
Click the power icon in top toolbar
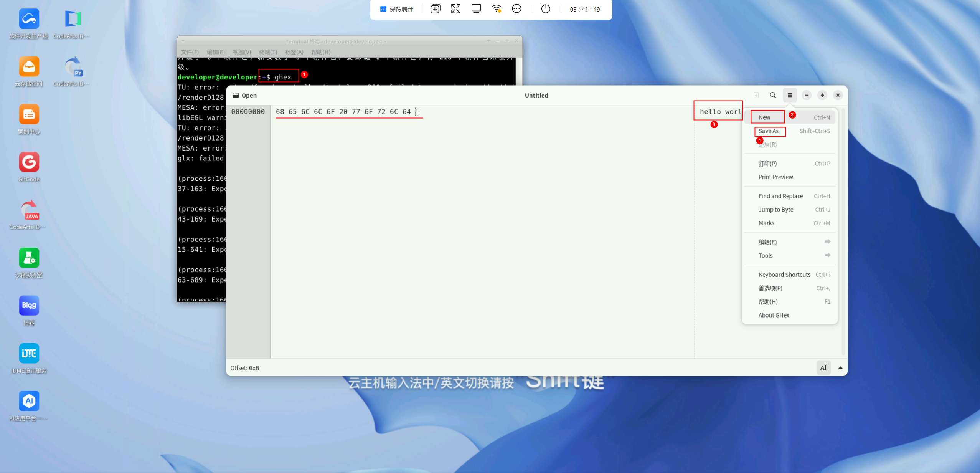click(545, 9)
